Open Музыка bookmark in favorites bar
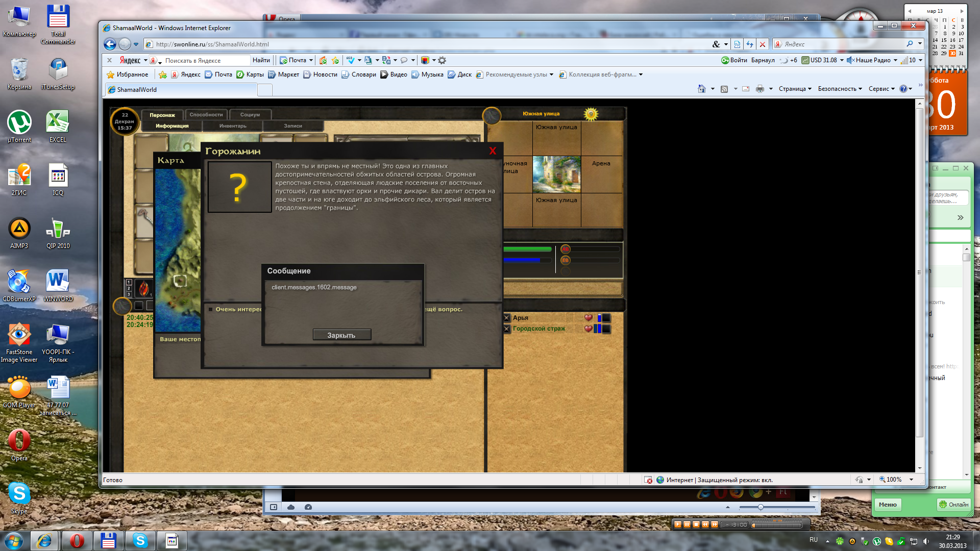The height and width of the screenshot is (551, 980). click(428, 74)
